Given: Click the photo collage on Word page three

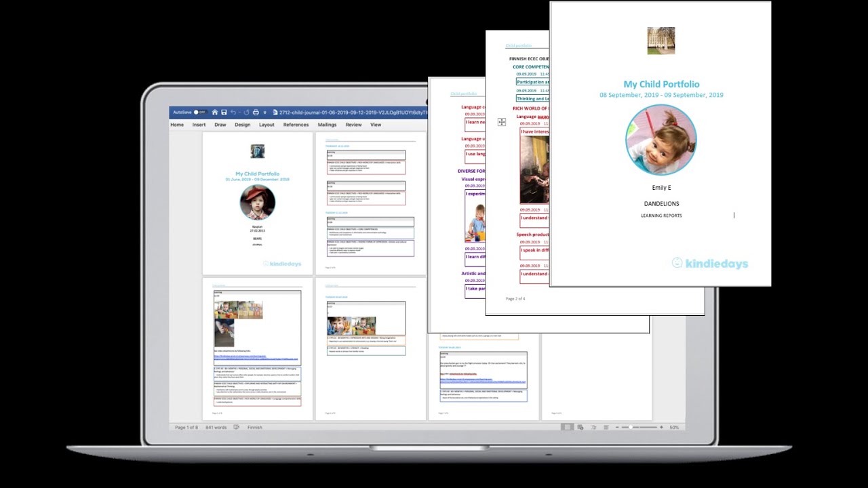Looking at the screenshot, I should pos(238,323).
